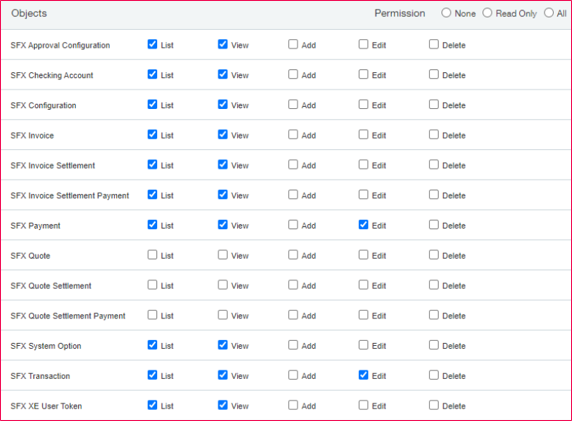Uncheck Edit for SFX Payment
Viewport: 572px width, 421px height.
click(363, 225)
